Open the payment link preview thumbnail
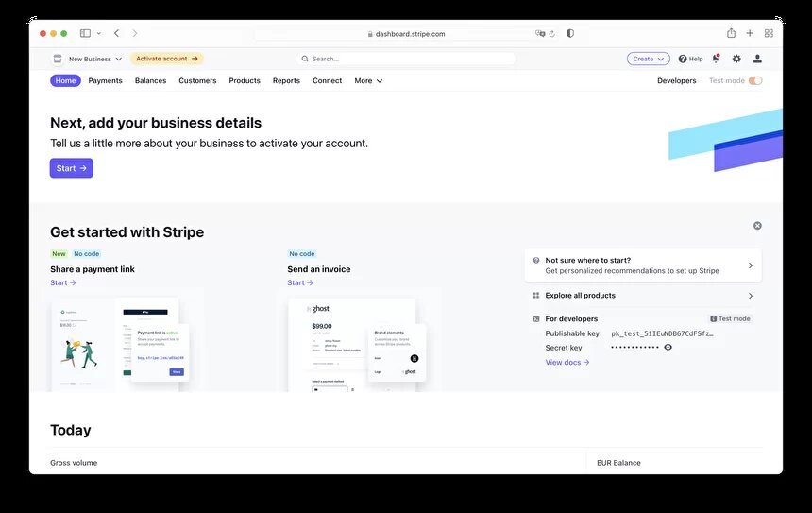812x513 pixels. (x=121, y=344)
